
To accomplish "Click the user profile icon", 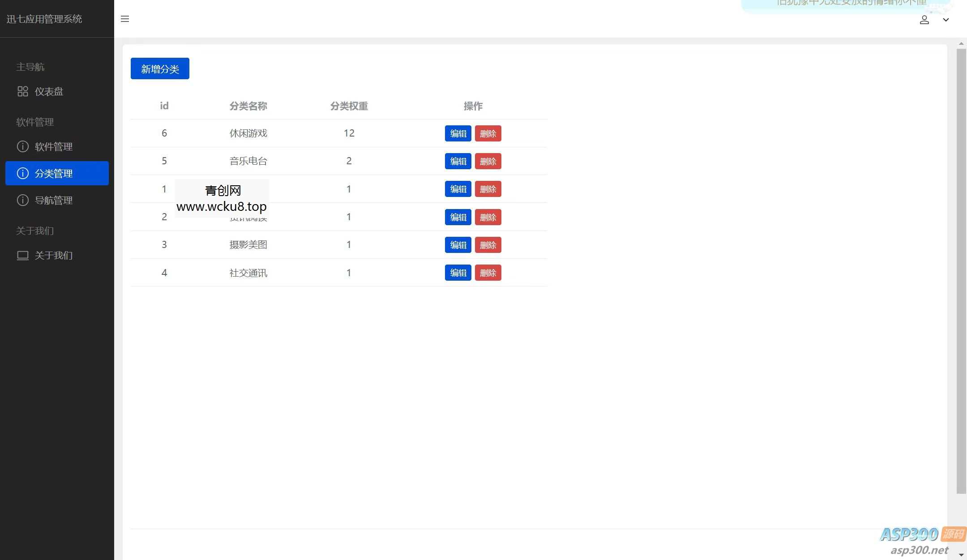I will [924, 20].
